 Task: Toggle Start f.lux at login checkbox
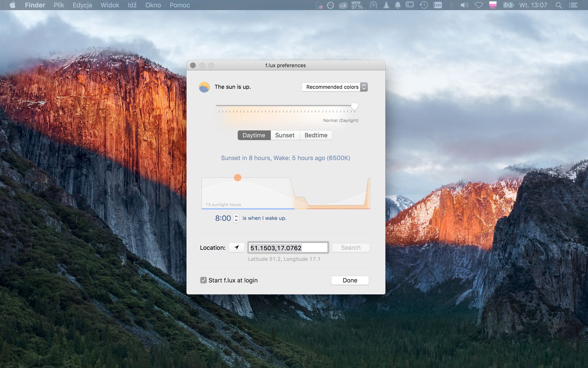pyautogui.click(x=203, y=280)
